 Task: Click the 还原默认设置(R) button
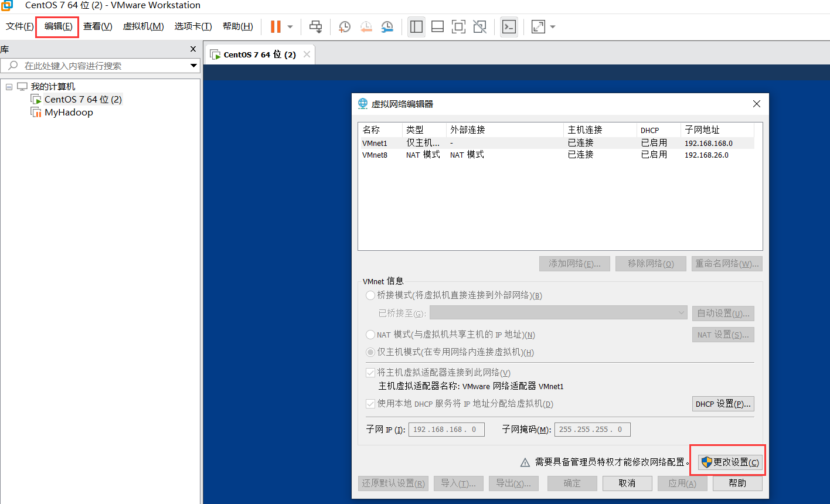click(393, 483)
